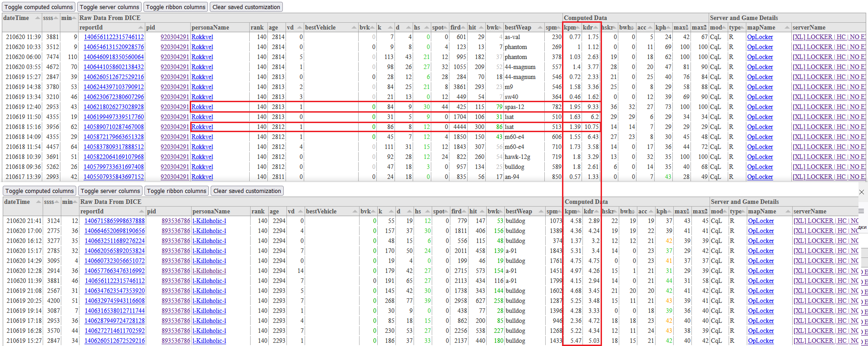The height and width of the screenshot is (346, 868).
Task: Sort upper table by reportId arrow
Action: point(140,28)
